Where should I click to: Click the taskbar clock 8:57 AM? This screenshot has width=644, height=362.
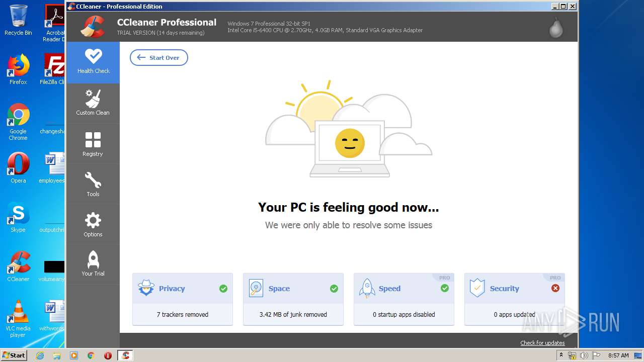[x=618, y=355]
